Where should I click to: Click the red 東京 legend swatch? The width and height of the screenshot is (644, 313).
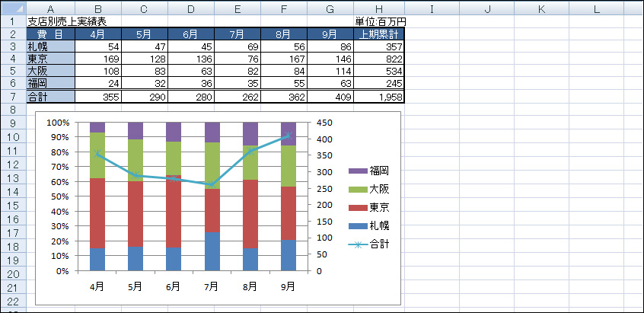tap(356, 208)
